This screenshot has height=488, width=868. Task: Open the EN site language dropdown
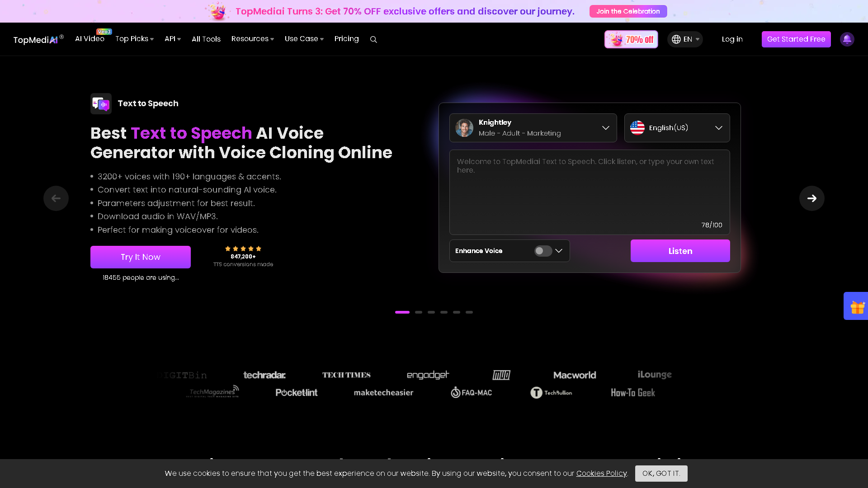[x=685, y=39]
